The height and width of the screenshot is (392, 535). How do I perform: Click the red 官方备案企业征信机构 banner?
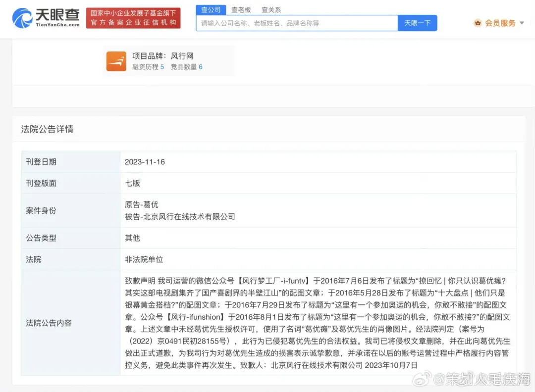133,18
